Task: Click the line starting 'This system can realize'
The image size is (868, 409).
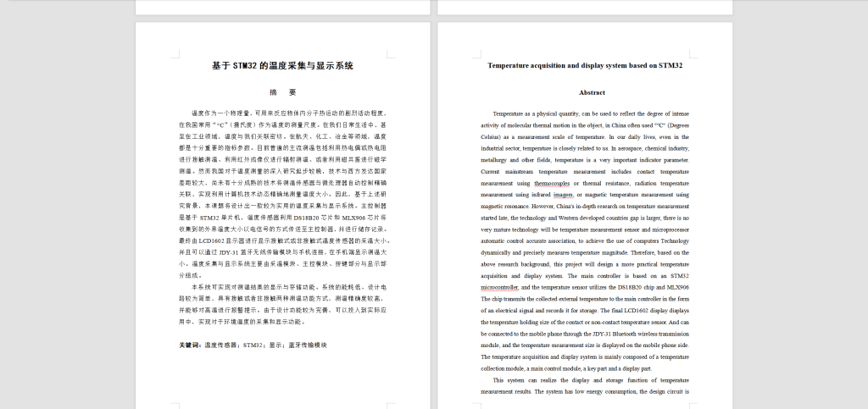Action: (591, 380)
